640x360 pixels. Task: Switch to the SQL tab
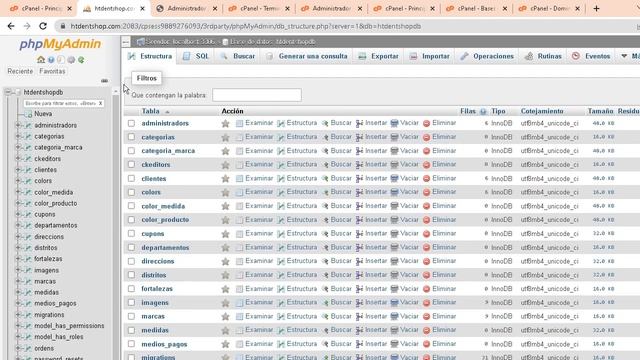(x=196, y=56)
